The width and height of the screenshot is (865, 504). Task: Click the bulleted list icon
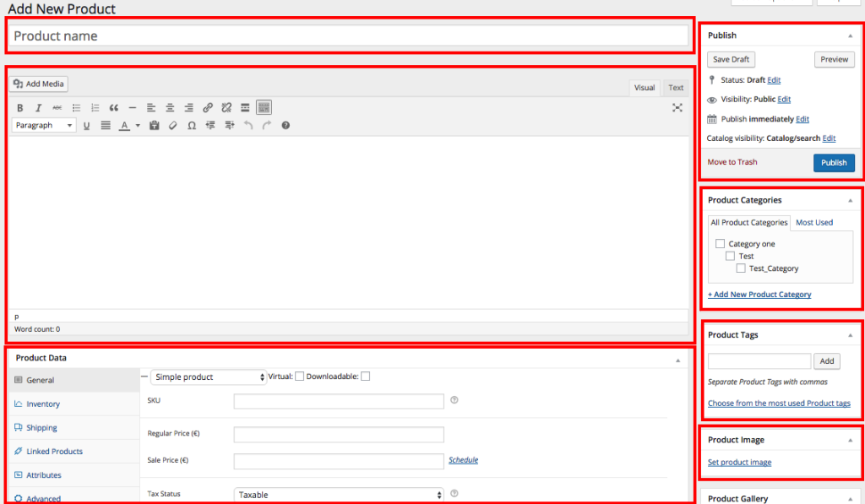click(x=77, y=108)
